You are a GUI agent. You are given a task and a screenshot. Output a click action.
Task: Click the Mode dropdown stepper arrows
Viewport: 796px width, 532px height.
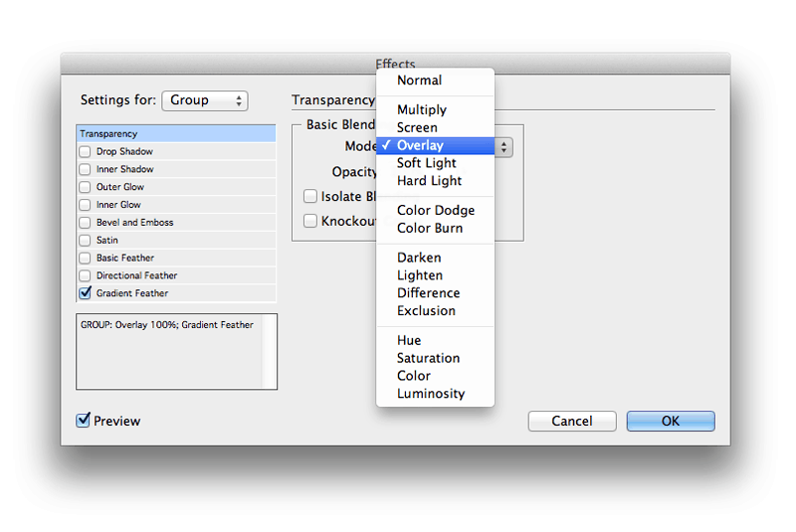503,147
